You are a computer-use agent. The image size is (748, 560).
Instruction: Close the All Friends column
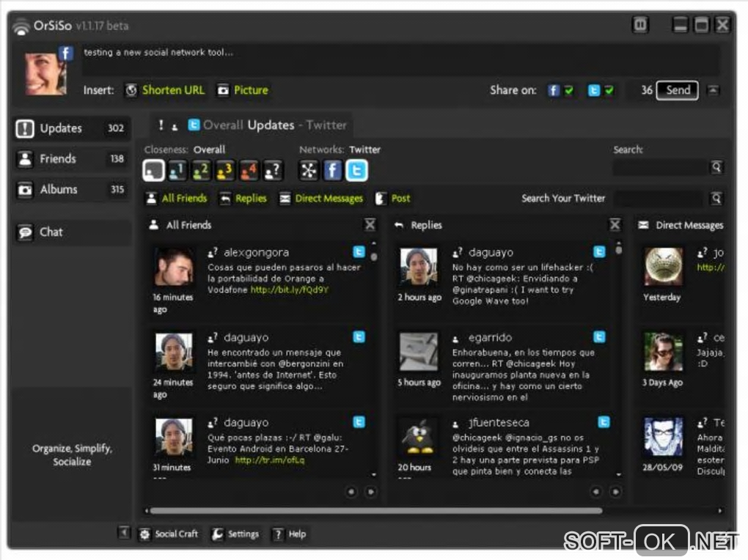(370, 225)
